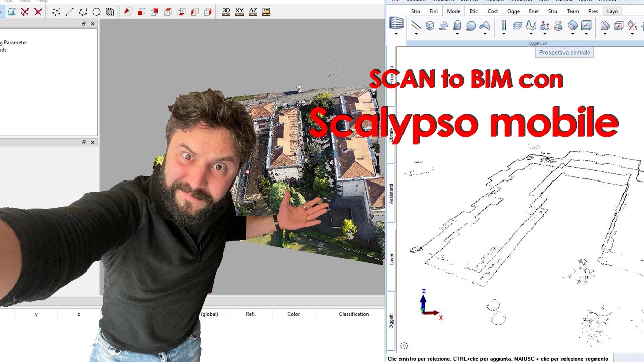The height and width of the screenshot is (362, 644).
Task: Select the straight line tool
Action: 69,12
